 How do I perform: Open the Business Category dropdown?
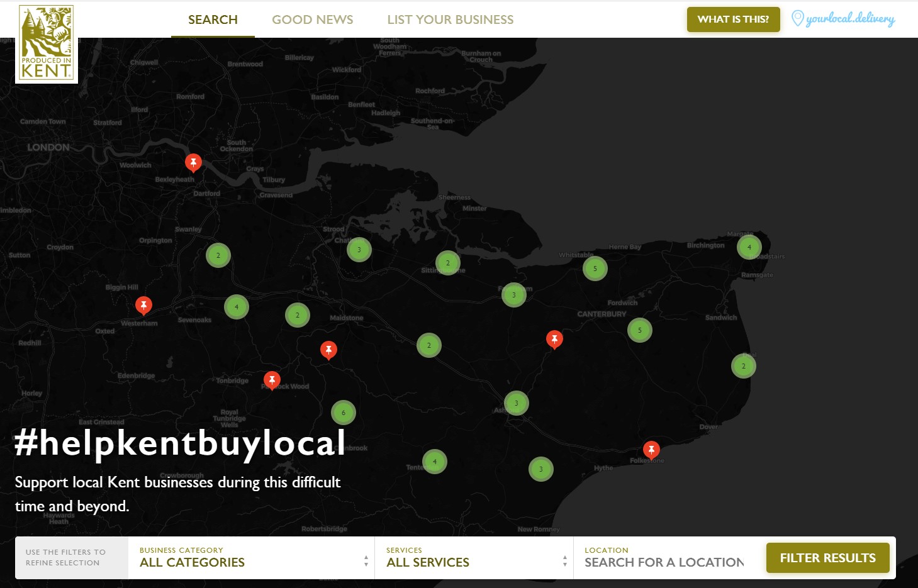coord(251,558)
